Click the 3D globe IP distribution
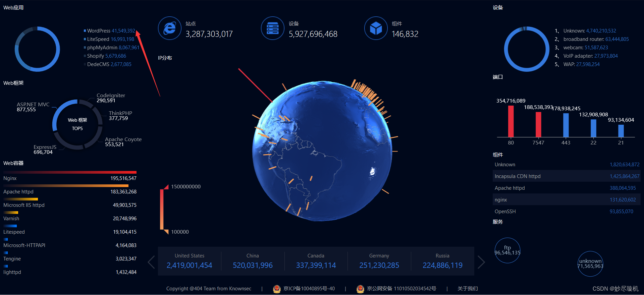644x295 pixels. click(x=322, y=151)
